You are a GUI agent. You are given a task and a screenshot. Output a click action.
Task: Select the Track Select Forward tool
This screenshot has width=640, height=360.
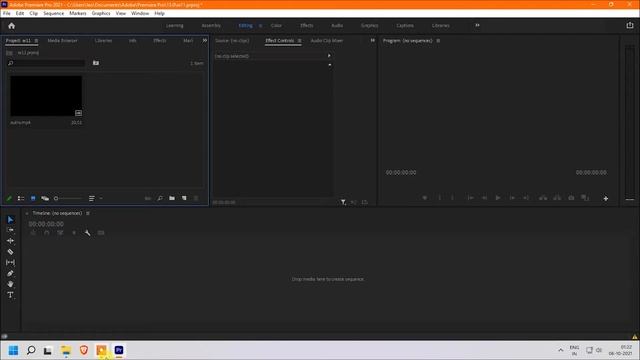[11, 230]
